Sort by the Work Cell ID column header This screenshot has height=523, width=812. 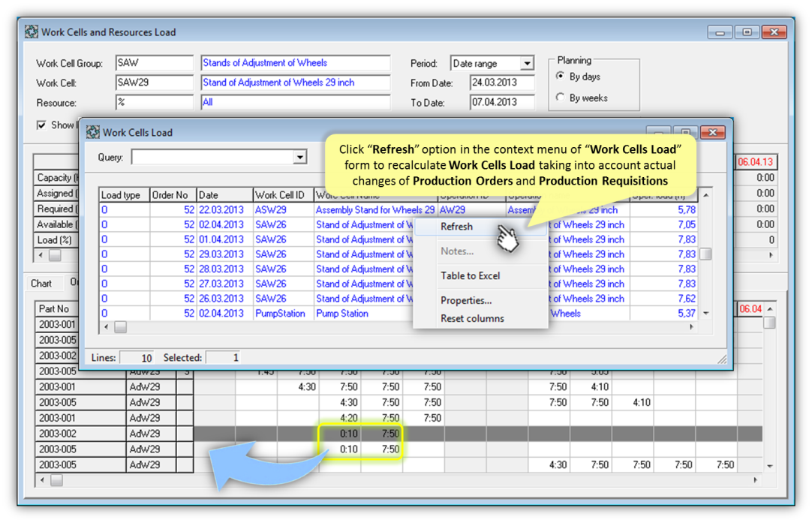pyautogui.click(x=283, y=194)
